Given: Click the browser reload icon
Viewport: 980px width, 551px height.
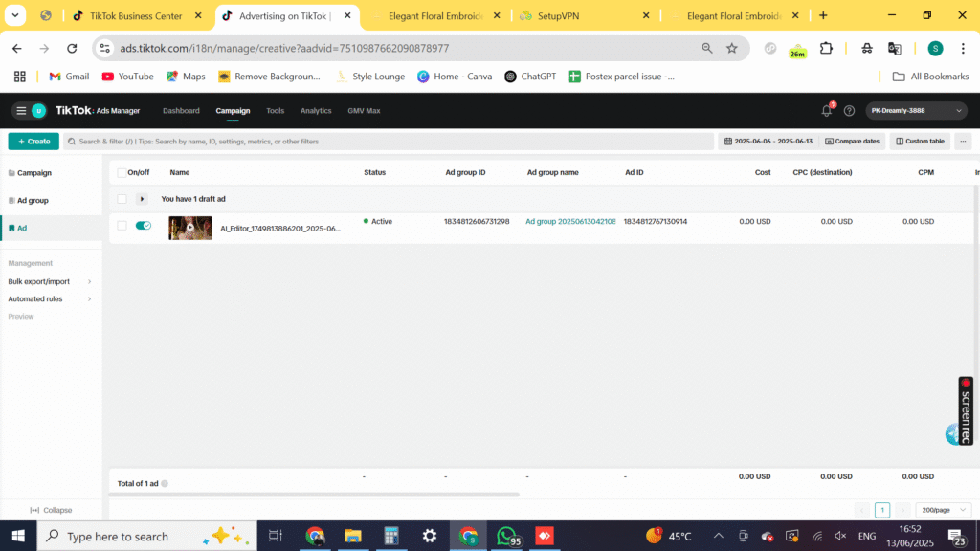Looking at the screenshot, I should (x=72, y=48).
